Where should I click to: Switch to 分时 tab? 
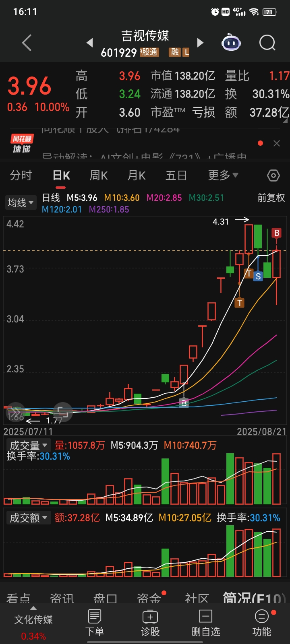21,175
